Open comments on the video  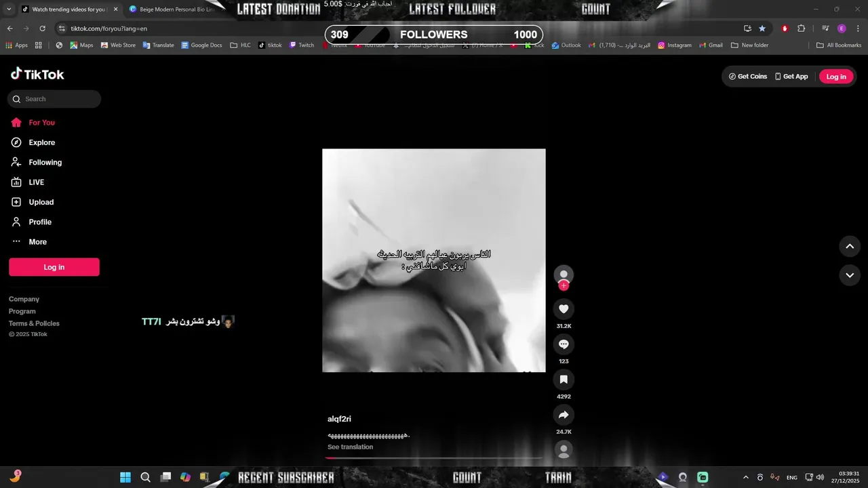tap(564, 344)
